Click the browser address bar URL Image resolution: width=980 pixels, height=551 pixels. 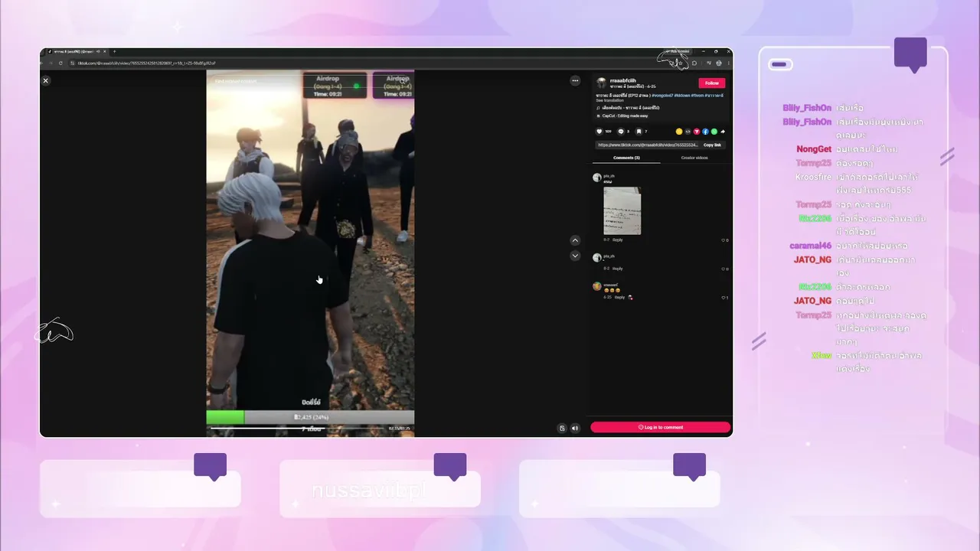147,63
